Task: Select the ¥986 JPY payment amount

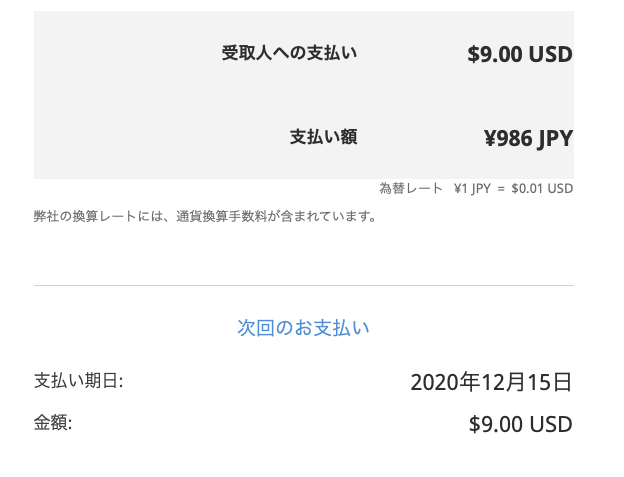Action: tap(528, 138)
